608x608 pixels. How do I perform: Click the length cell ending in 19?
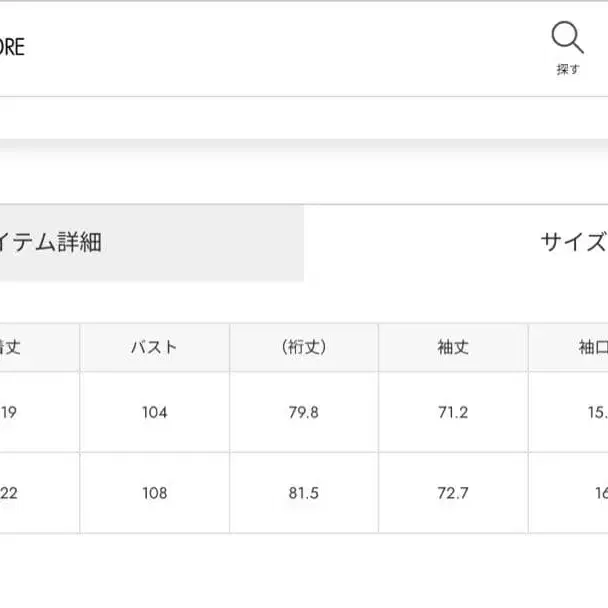[10, 412]
